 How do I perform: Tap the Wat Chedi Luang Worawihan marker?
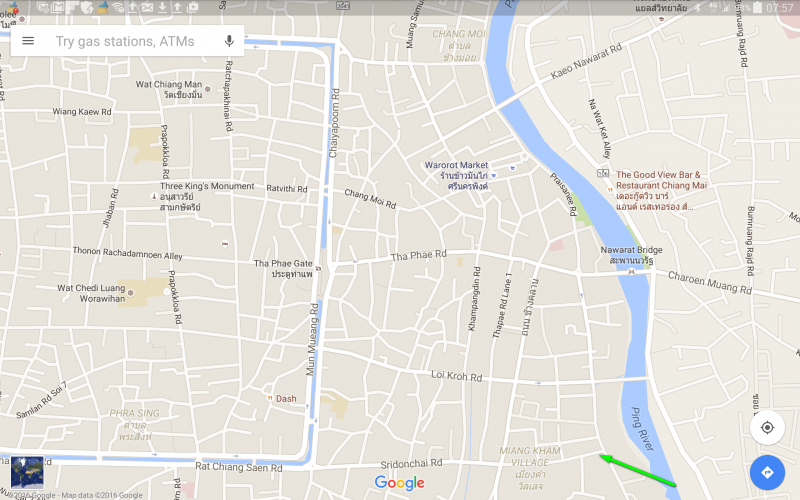pyautogui.click(x=131, y=293)
